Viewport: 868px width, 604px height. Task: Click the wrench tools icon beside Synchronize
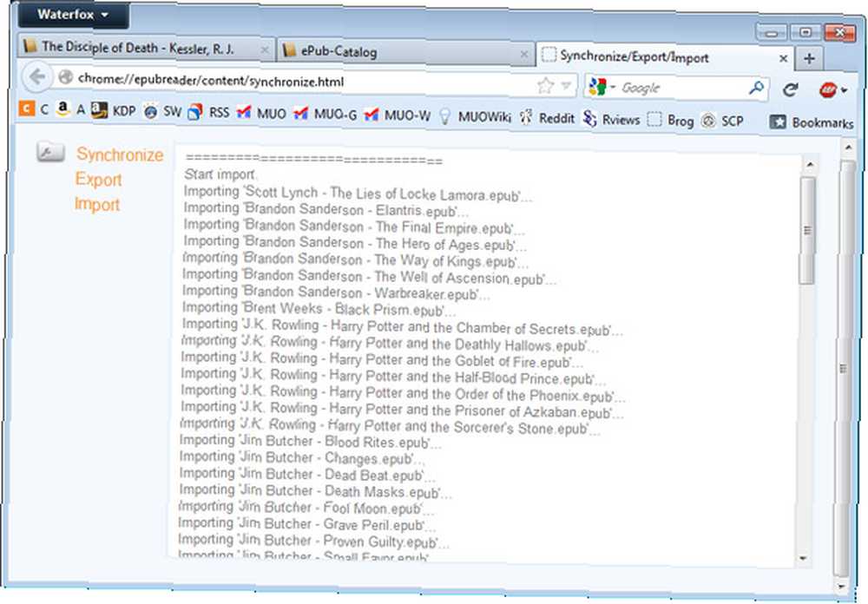click(x=50, y=152)
